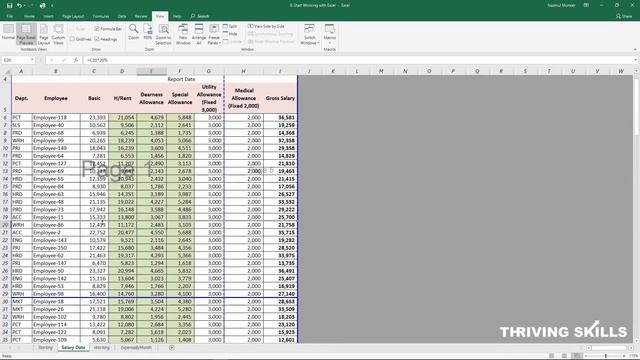Open the File tab
Viewport: 640px width, 360px height.
tap(9, 16)
